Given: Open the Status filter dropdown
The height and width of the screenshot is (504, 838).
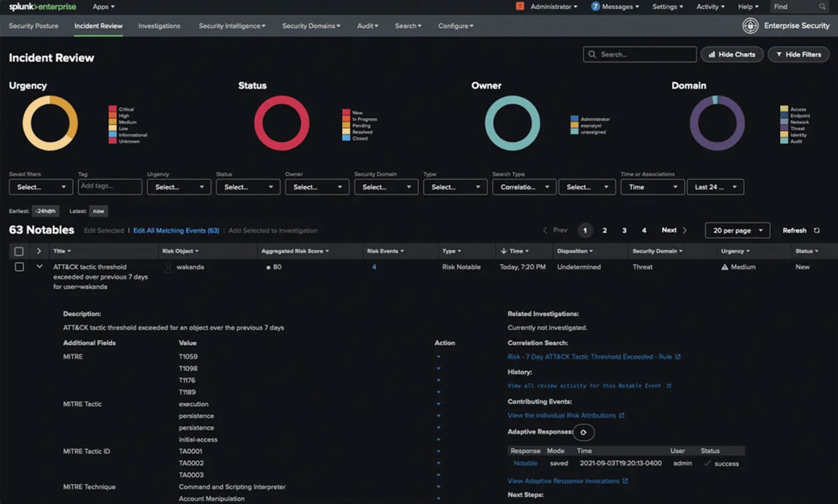Looking at the screenshot, I should [x=248, y=186].
